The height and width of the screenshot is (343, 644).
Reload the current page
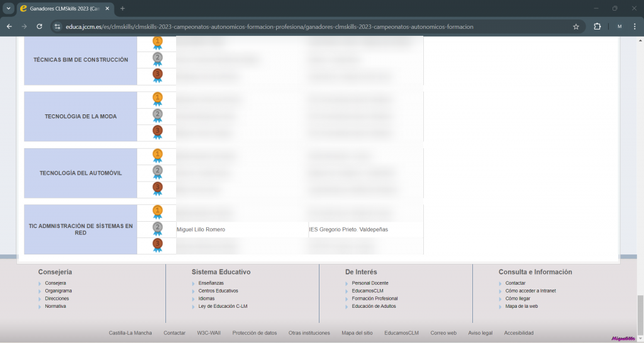[x=40, y=26]
